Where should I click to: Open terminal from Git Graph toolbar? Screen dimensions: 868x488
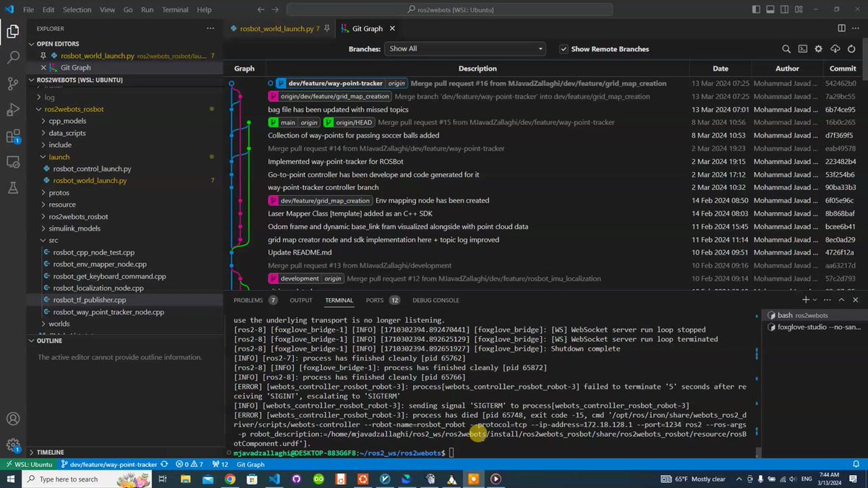coord(802,49)
